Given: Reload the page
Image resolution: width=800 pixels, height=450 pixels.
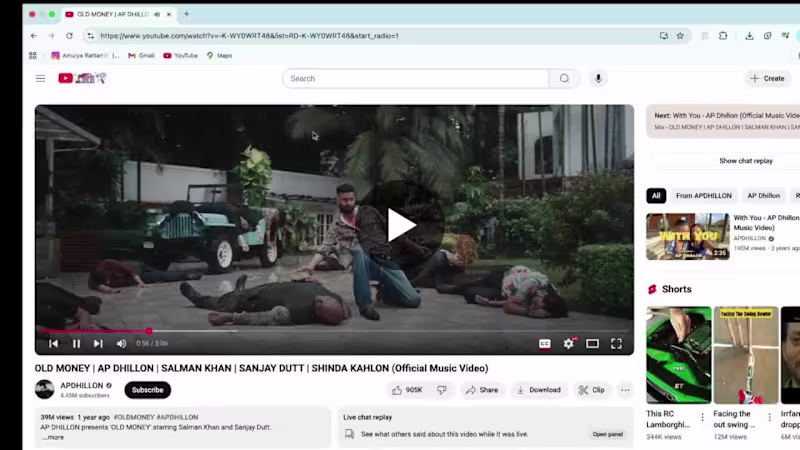Looking at the screenshot, I should (x=69, y=36).
